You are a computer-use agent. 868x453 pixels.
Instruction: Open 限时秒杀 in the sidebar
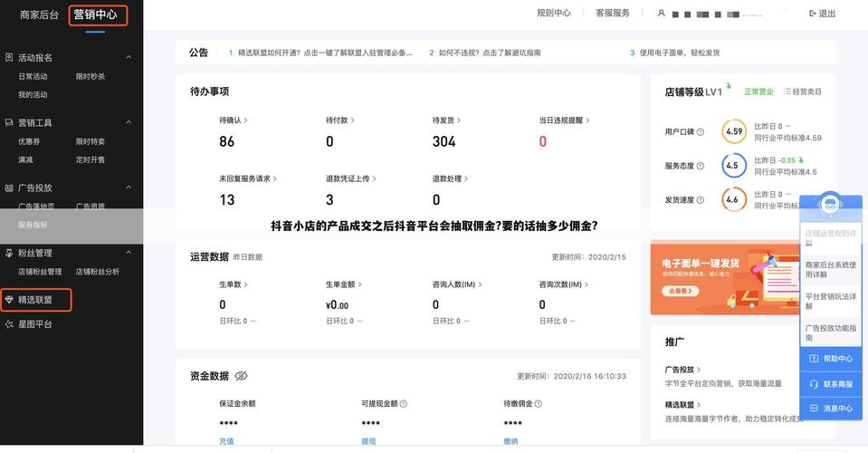91,76
